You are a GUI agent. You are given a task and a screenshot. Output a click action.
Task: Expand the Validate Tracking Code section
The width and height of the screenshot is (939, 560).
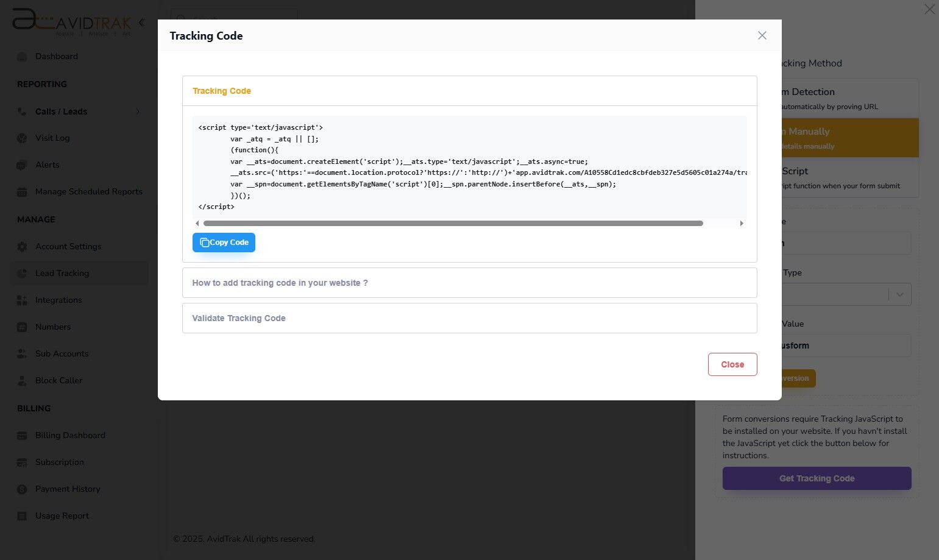coord(469,318)
